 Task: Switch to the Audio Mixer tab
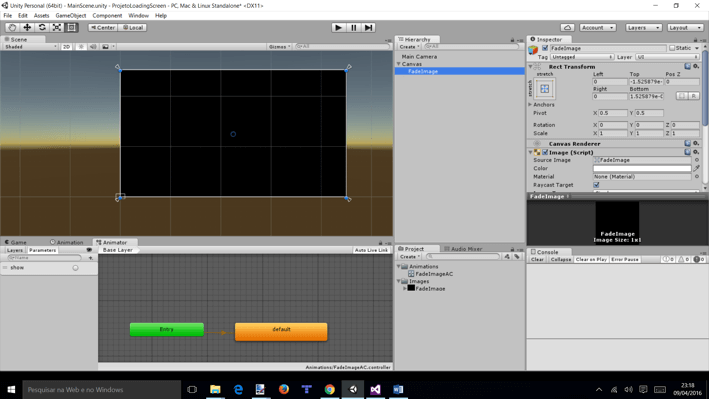463,249
